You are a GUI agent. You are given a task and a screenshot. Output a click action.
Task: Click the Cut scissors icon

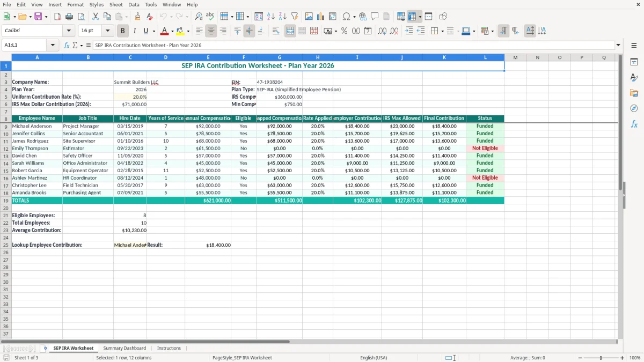click(x=96, y=17)
